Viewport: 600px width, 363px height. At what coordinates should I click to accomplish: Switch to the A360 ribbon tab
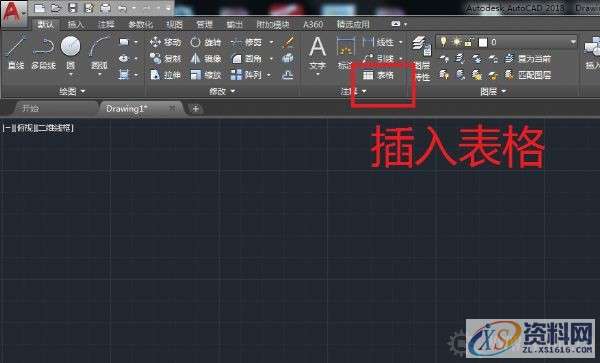tap(313, 25)
